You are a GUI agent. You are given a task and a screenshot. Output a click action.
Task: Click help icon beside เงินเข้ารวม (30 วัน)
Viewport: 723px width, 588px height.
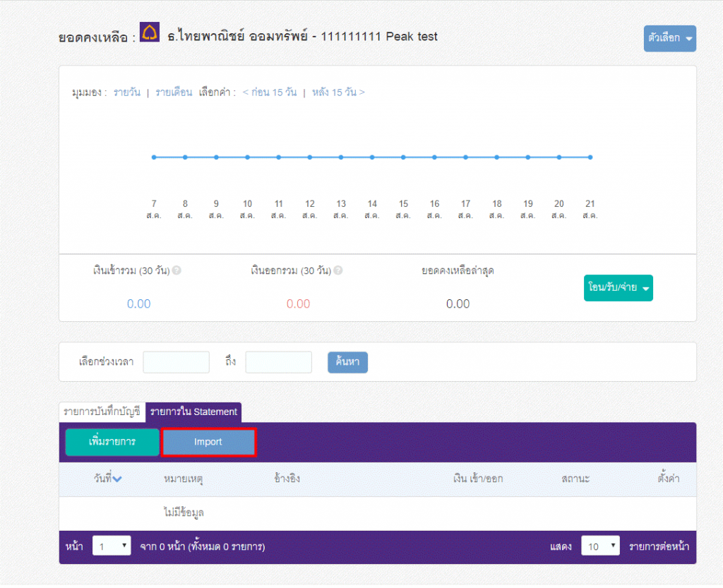tap(177, 270)
